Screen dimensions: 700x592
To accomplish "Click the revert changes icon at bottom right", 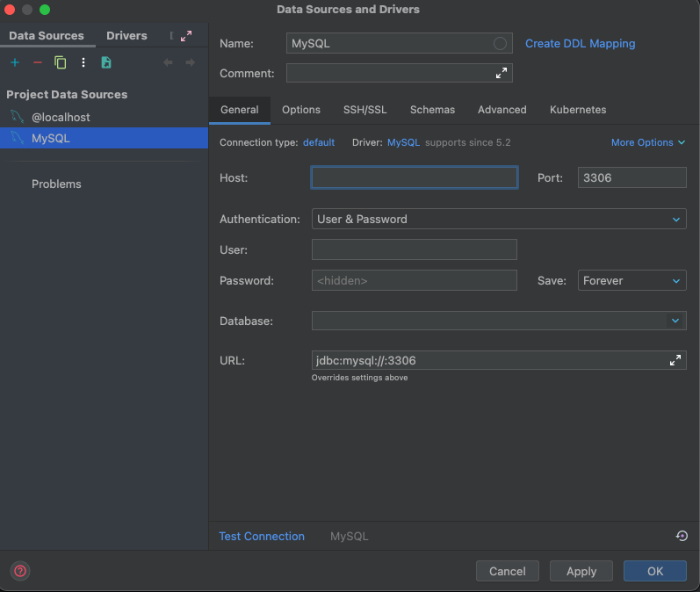I will click(x=682, y=536).
